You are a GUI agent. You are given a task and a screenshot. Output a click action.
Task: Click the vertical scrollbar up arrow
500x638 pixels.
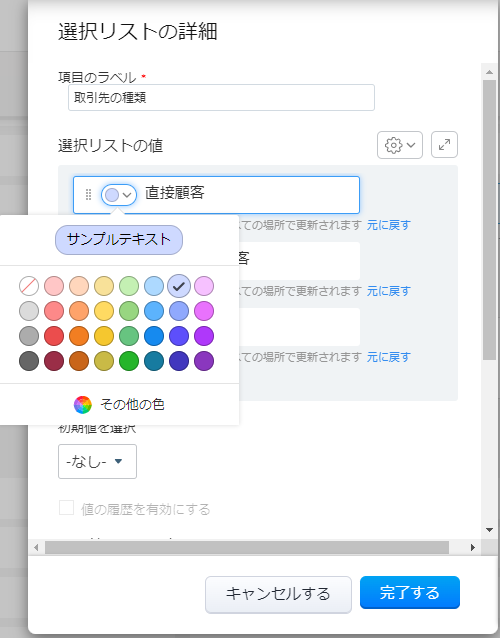[x=489, y=72]
